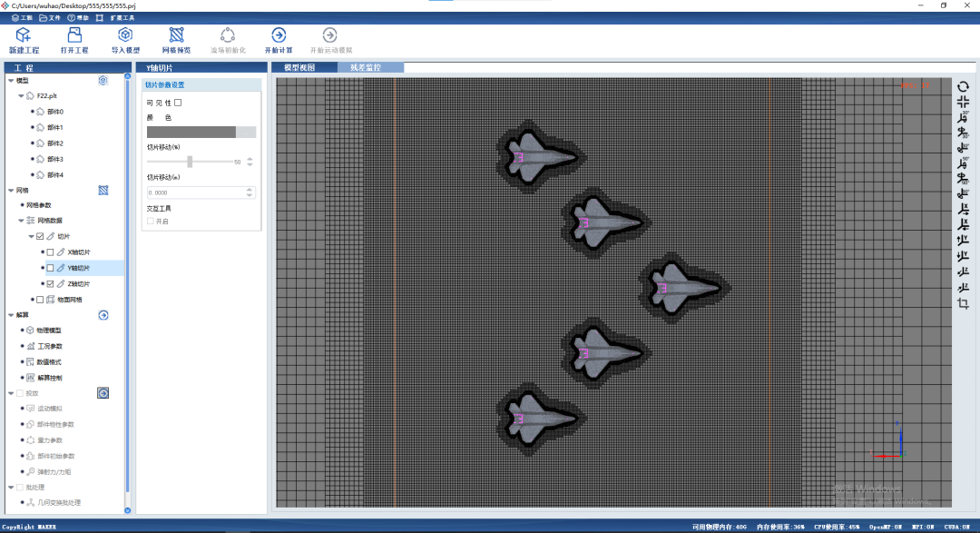Collapse the 切片 node arrow
The height and width of the screenshot is (533, 980).
(31, 236)
